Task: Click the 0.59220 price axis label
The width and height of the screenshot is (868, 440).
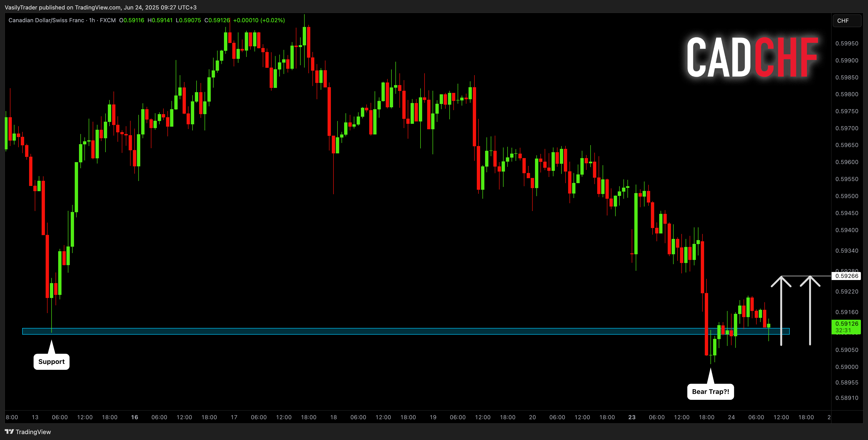Action: pyautogui.click(x=847, y=292)
